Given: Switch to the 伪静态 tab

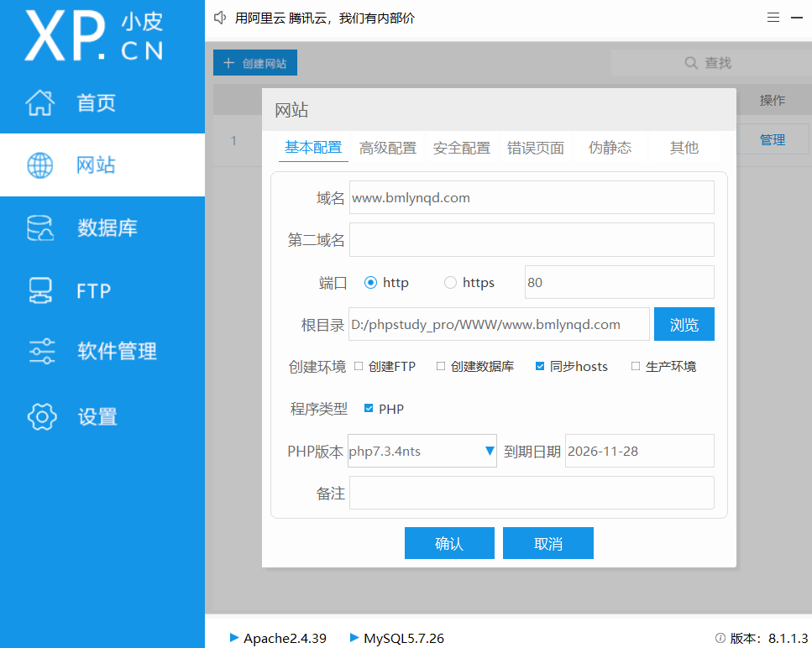Looking at the screenshot, I should point(610,147).
